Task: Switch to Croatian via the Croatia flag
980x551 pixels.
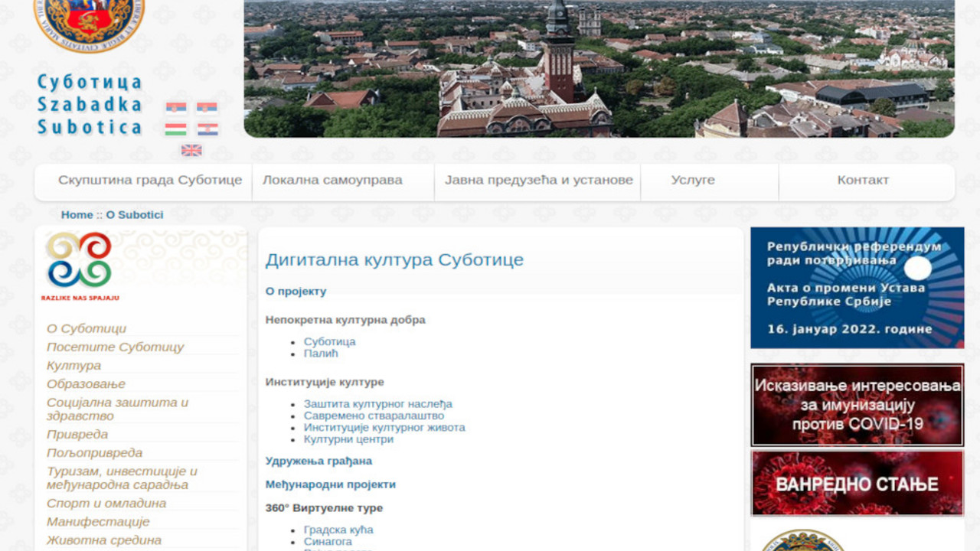Action: [x=207, y=129]
